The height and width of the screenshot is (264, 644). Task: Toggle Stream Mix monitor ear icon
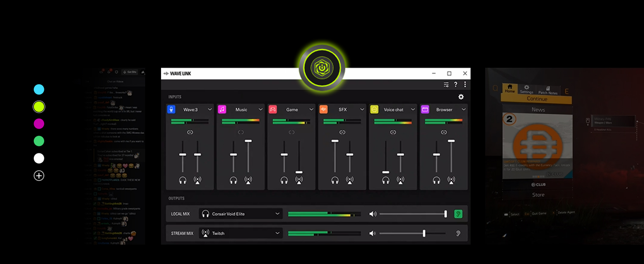click(458, 234)
